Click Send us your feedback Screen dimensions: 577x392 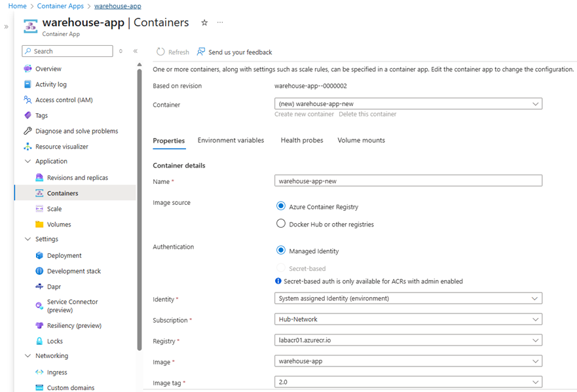click(x=240, y=52)
